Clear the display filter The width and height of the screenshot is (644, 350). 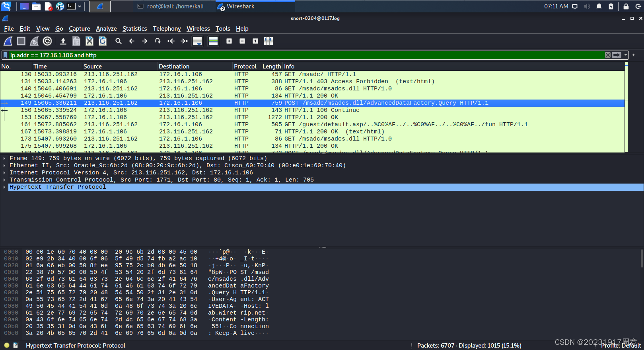click(608, 55)
